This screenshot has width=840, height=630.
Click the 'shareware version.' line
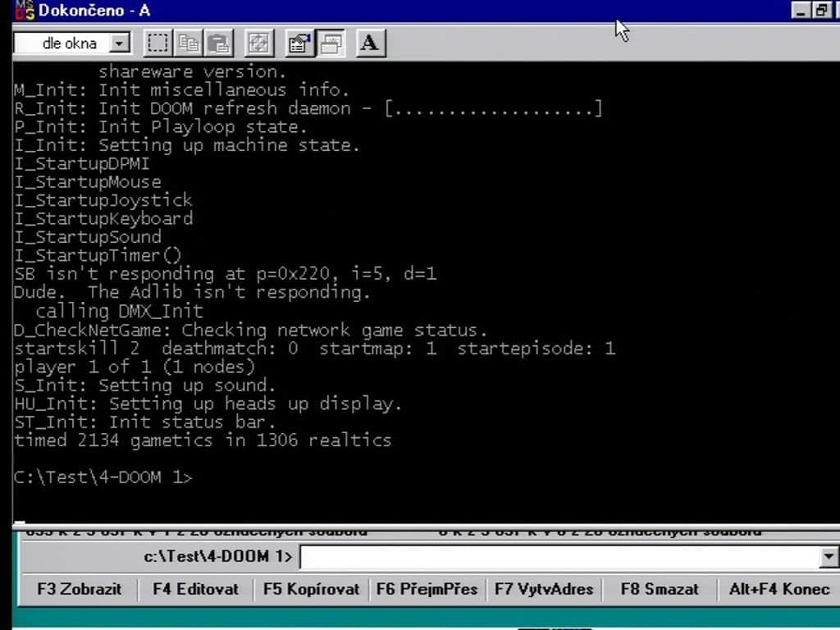[192, 71]
